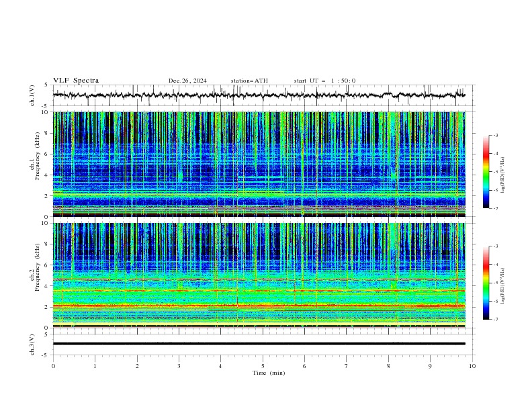This screenshot has width=532, height=411.
Task: Click the "-3" tick on ch.1 color bar
Action: click(495, 135)
